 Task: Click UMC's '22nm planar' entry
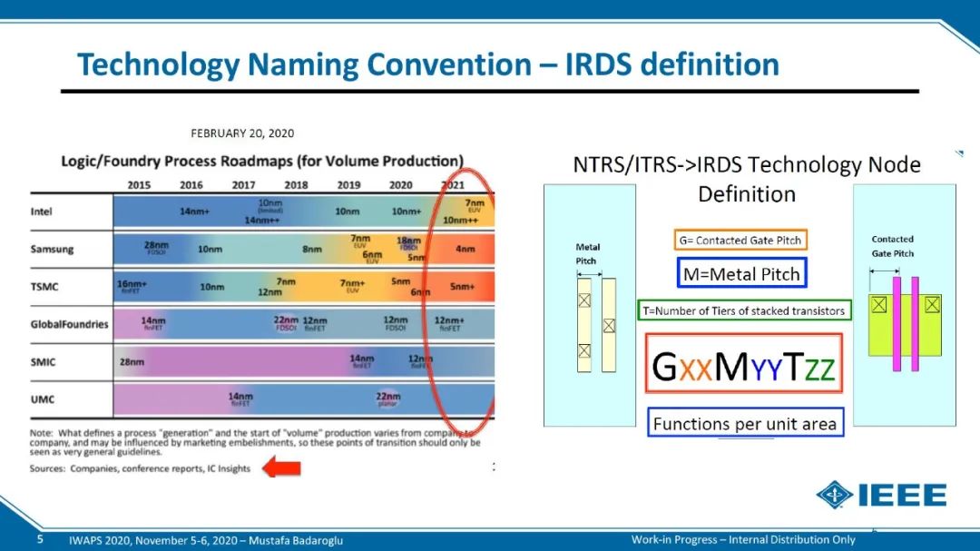tap(387, 399)
